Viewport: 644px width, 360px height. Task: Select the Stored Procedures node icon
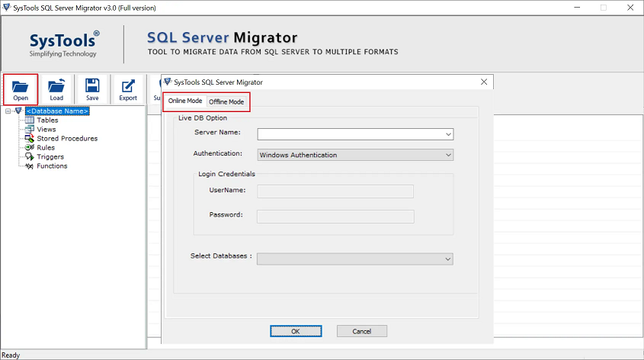30,138
